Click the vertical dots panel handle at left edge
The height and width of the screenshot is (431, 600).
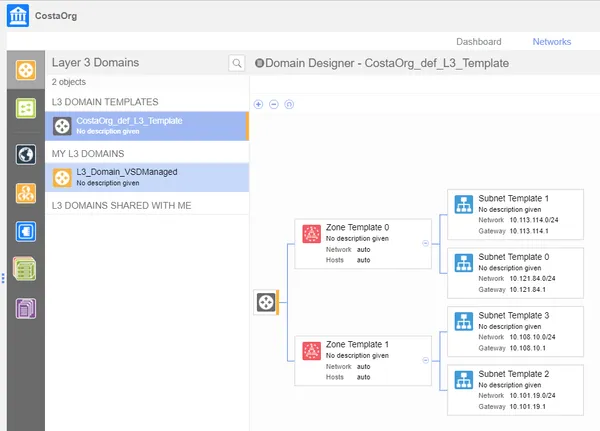[x=3, y=278]
